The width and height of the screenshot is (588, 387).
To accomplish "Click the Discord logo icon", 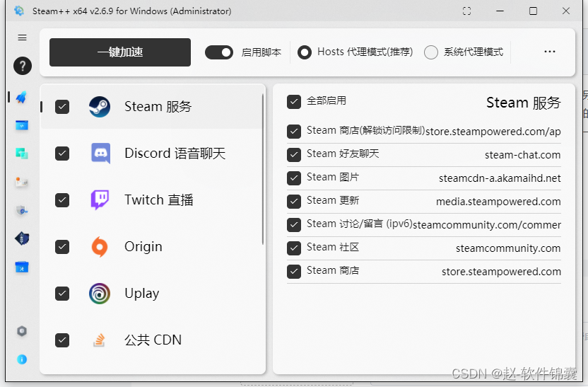I will pyautogui.click(x=100, y=153).
